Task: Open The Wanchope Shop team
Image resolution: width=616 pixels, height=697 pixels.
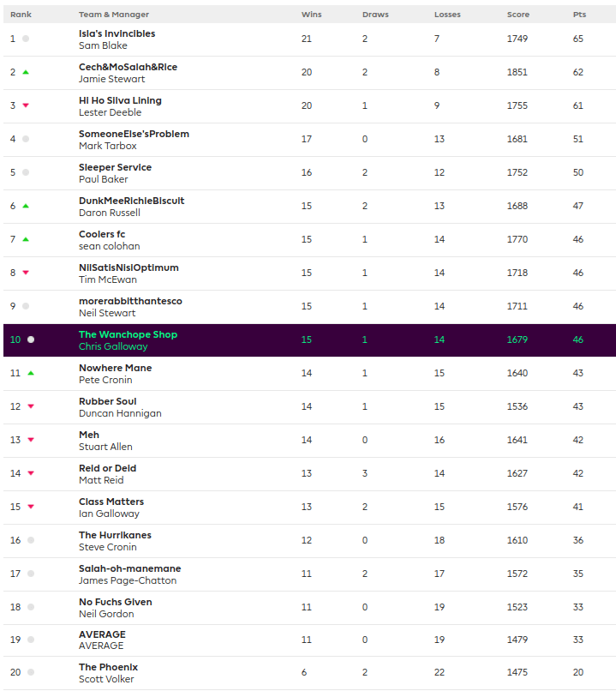Action: 128,334
